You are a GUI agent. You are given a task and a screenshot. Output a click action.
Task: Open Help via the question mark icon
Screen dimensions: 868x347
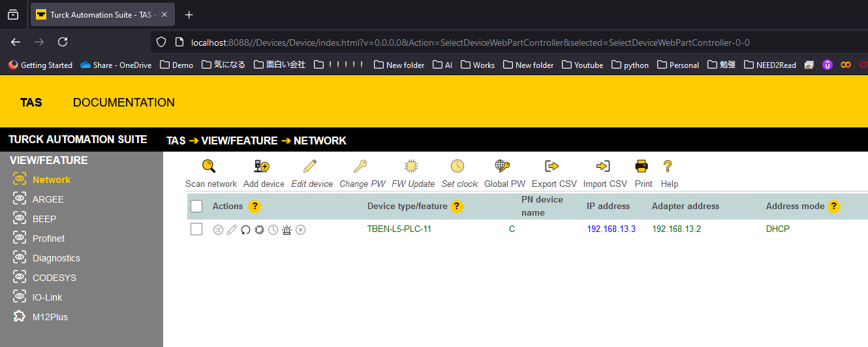click(667, 166)
